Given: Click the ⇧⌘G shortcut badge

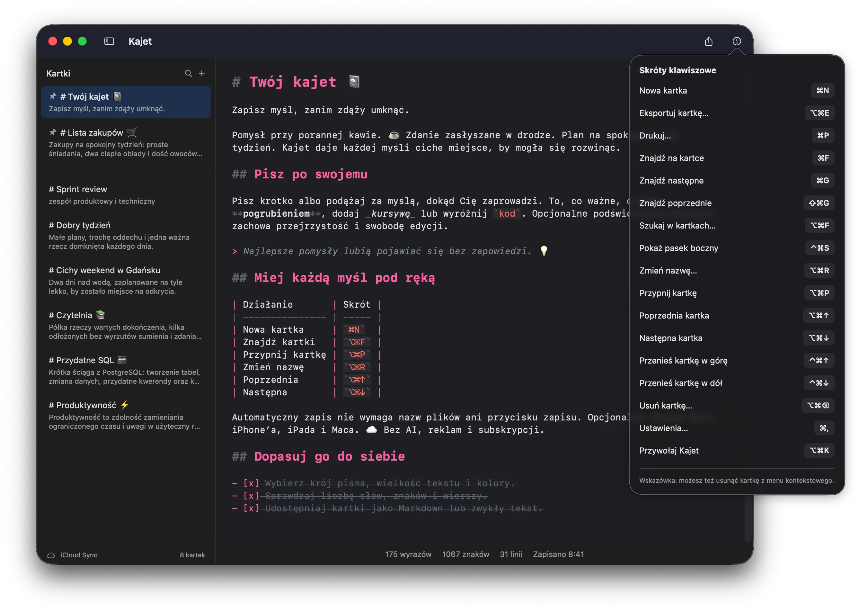Looking at the screenshot, I should pos(819,203).
